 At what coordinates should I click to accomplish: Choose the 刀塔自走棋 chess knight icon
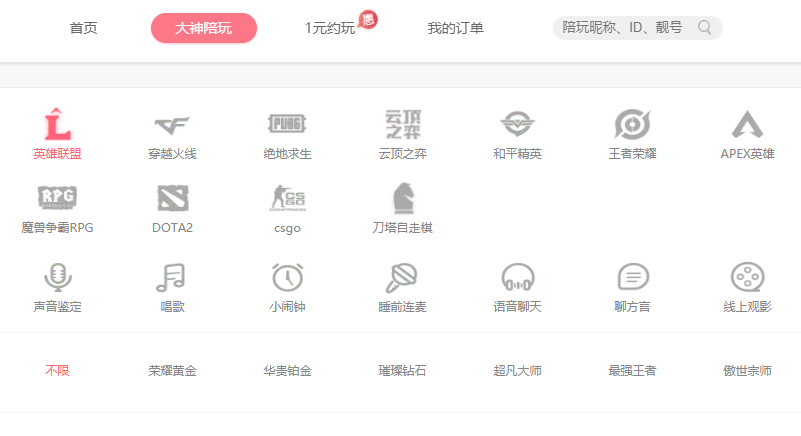pyautogui.click(x=402, y=198)
